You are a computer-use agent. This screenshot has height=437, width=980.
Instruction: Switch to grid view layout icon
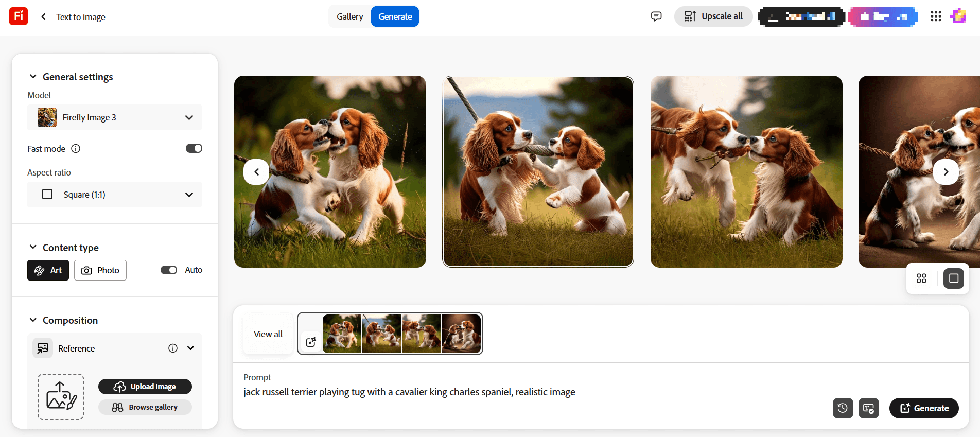pos(921,278)
